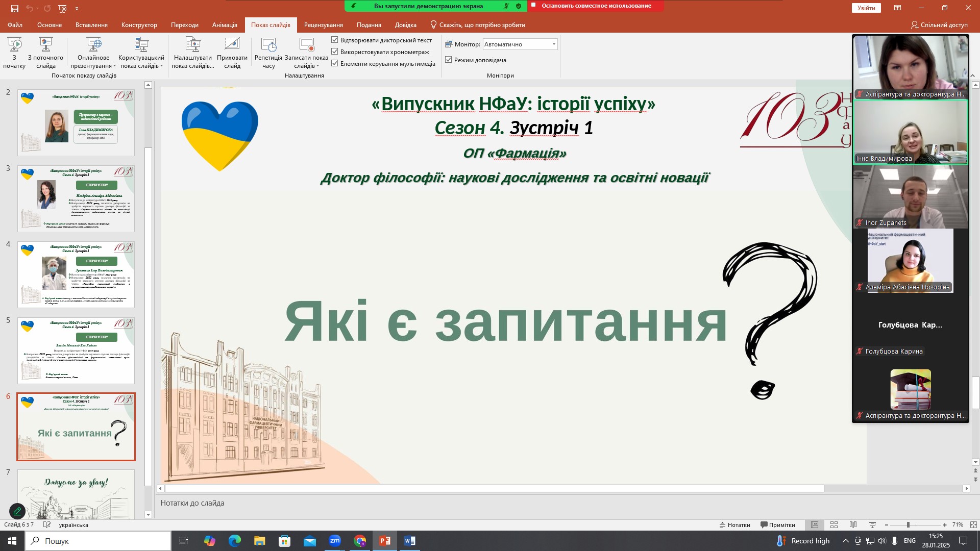Select Інна Владимирова video tile

(x=911, y=132)
